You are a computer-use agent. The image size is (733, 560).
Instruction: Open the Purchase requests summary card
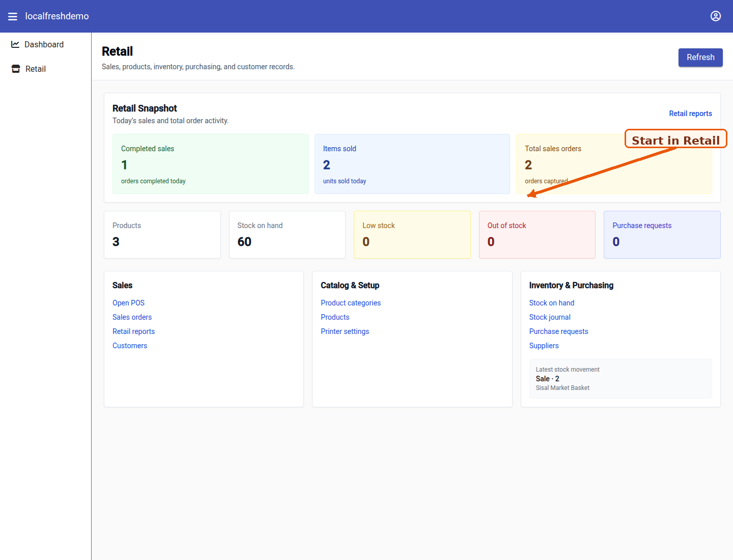[662, 235]
